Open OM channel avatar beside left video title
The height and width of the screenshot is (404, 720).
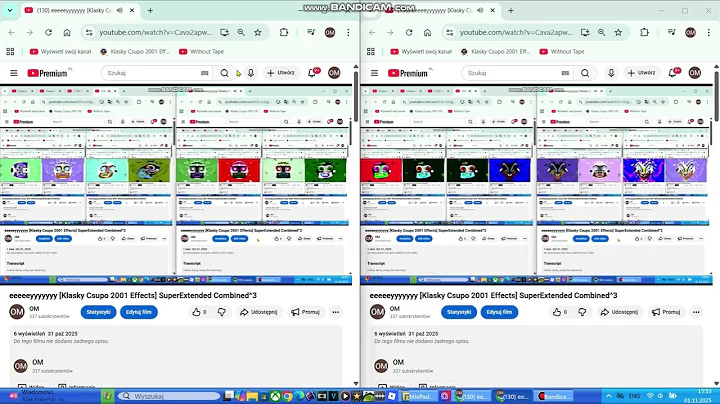click(x=17, y=312)
